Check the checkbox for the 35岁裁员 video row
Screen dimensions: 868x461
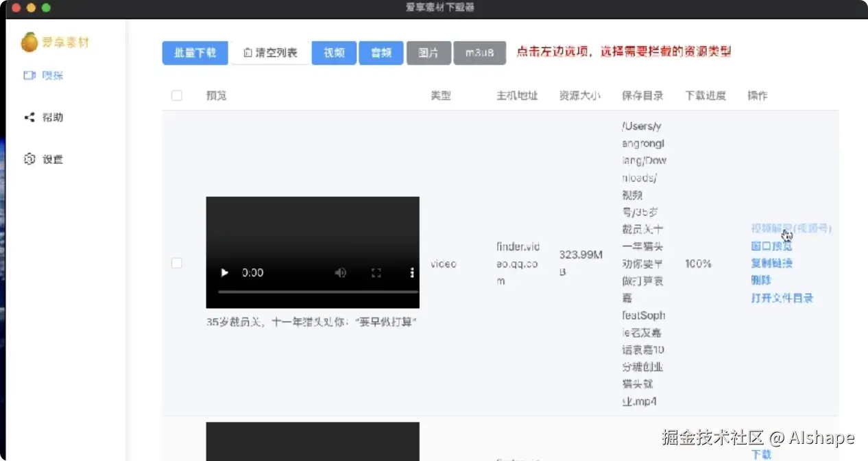click(x=177, y=263)
